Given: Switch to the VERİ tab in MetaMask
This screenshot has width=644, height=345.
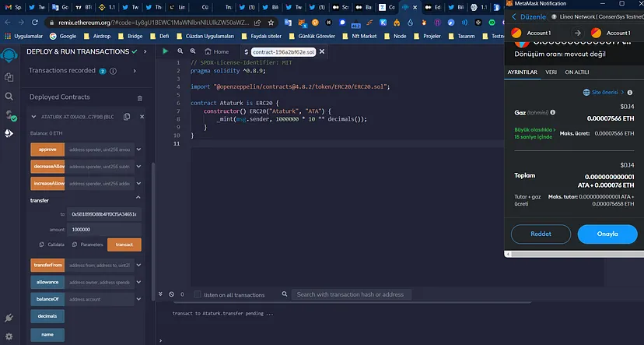Looking at the screenshot, I should 551,71.
